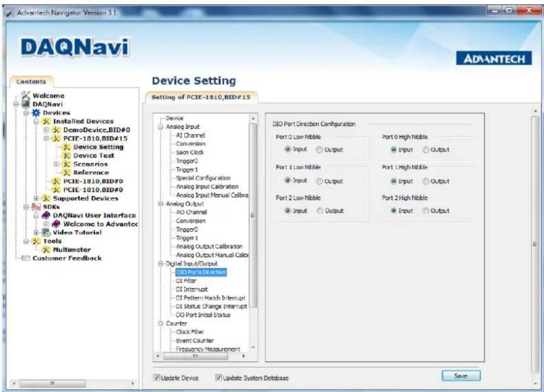Viewport: 544px width, 392px height.
Task: Click the Welcome to Advantech book icon
Action: tap(56, 224)
